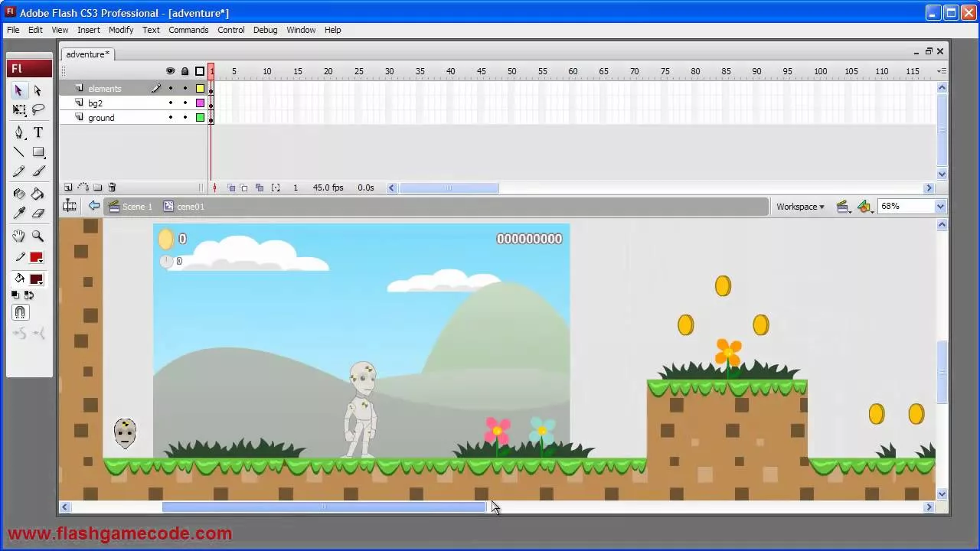Switch to the adventure* document tab

click(x=87, y=54)
